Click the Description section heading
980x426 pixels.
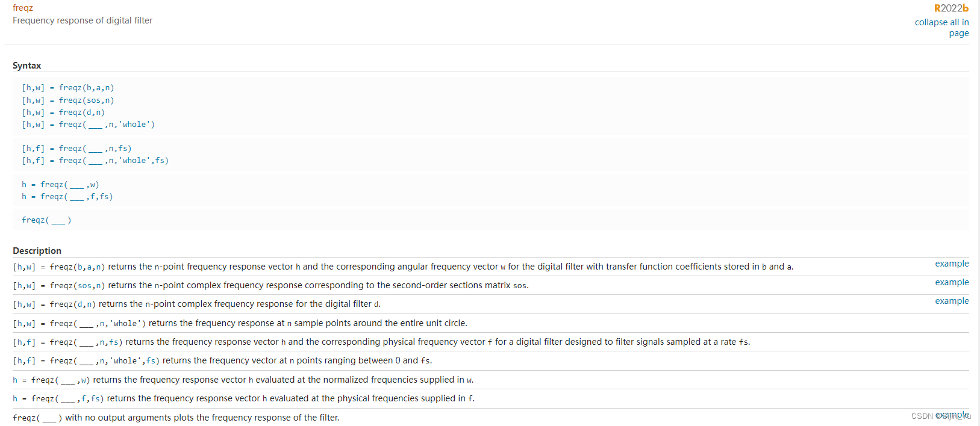37,251
